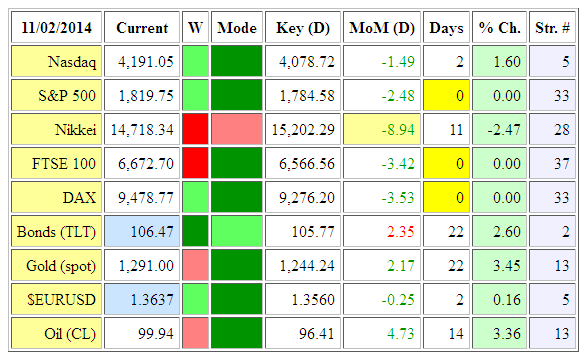The image size is (587, 360).
Task: Select the DAX current value 9,478.77
Action: click(x=142, y=197)
